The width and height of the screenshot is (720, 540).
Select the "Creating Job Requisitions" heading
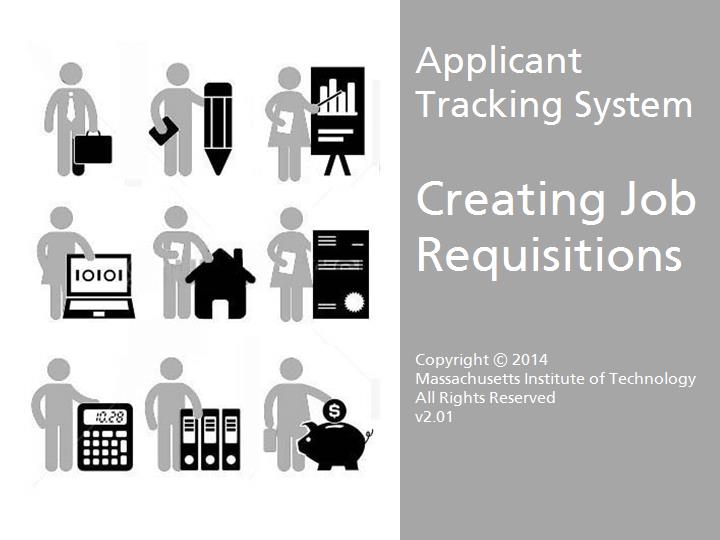point(555,227)
